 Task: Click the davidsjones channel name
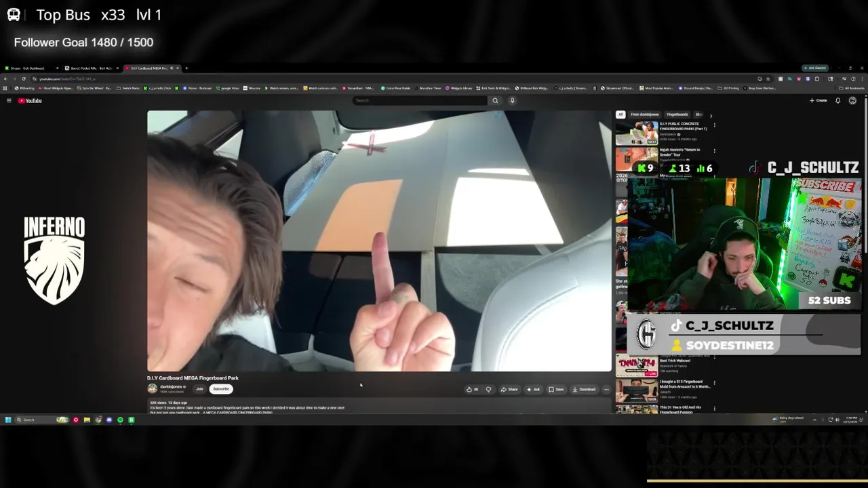coord(172,387)
